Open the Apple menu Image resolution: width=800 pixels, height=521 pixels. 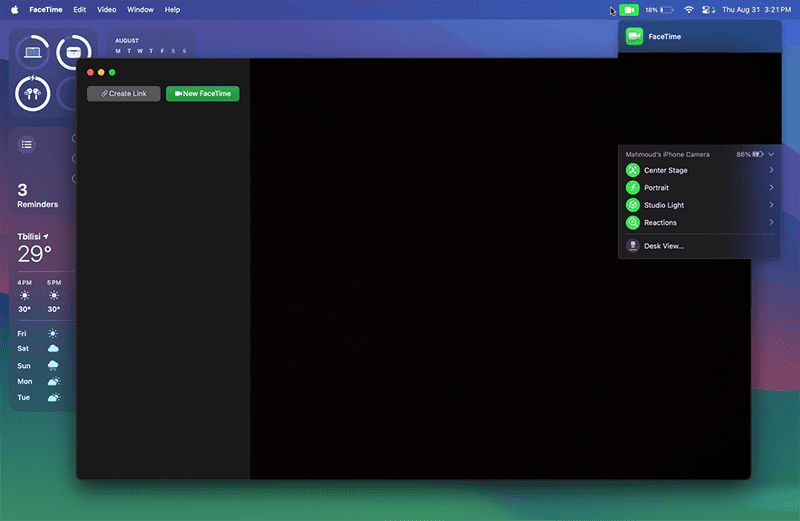click(14, 10)
